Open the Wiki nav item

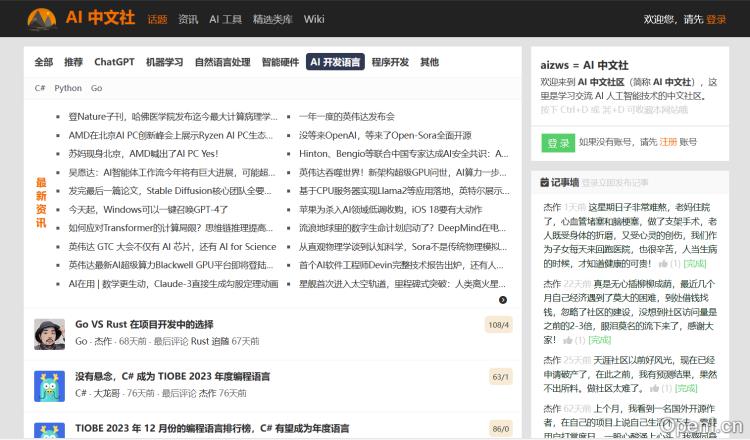click(x=314, y=19)
